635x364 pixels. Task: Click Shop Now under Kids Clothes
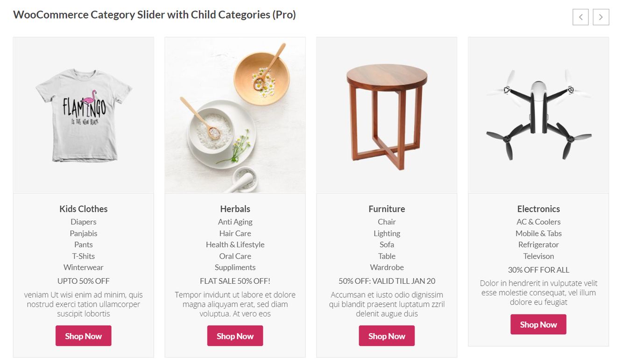[84, 336]
